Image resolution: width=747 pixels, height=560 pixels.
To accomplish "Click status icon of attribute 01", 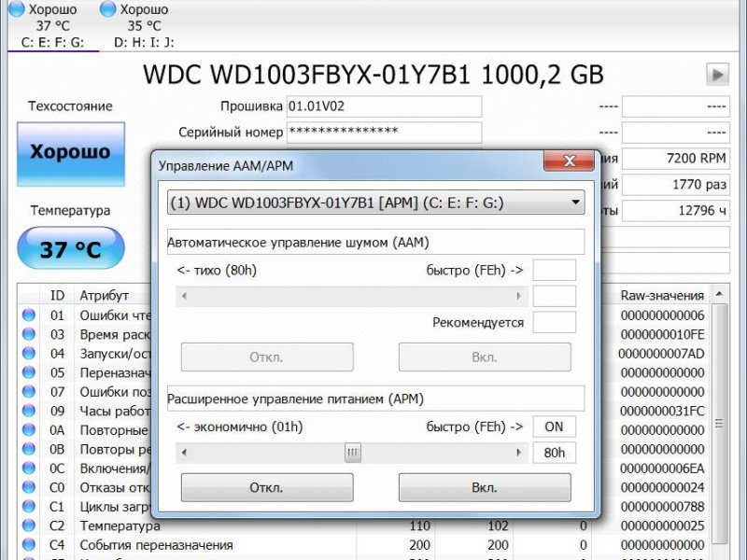I will pos(29,315).
